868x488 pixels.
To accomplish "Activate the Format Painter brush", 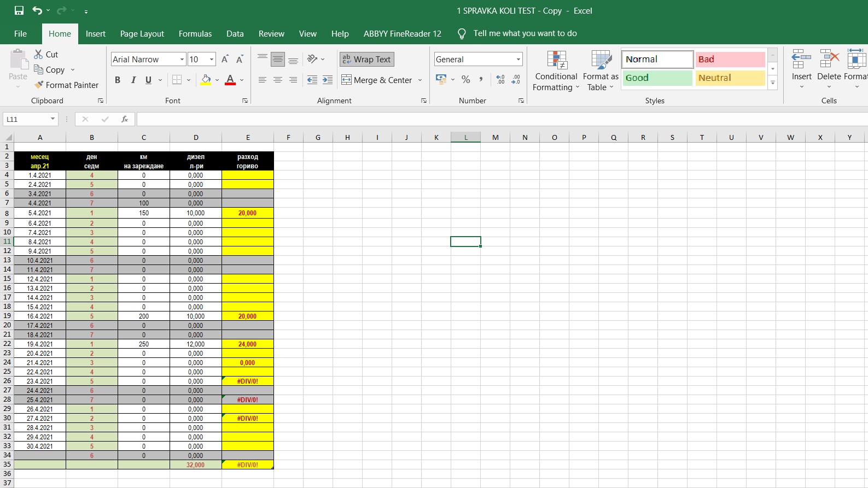I will click(x=38, y=85).
